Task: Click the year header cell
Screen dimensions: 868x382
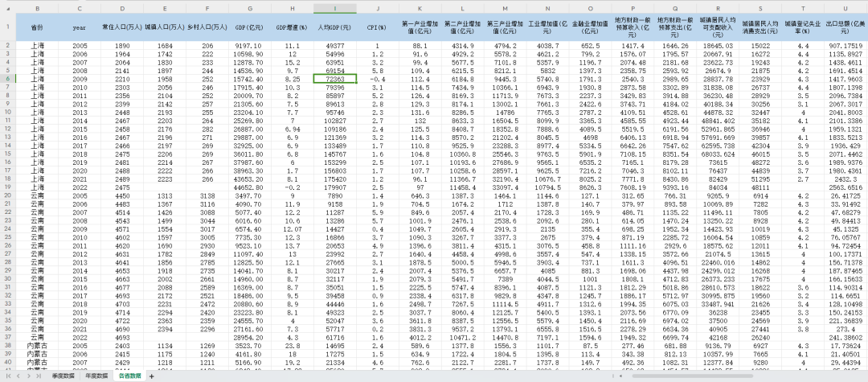Action: click(80, 27)
